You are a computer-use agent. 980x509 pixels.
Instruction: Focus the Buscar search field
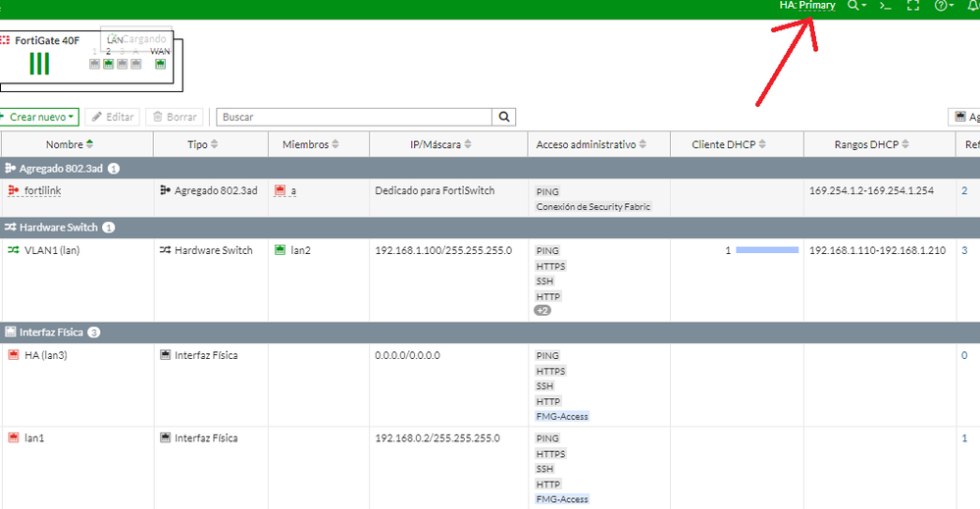pos(354,117)
